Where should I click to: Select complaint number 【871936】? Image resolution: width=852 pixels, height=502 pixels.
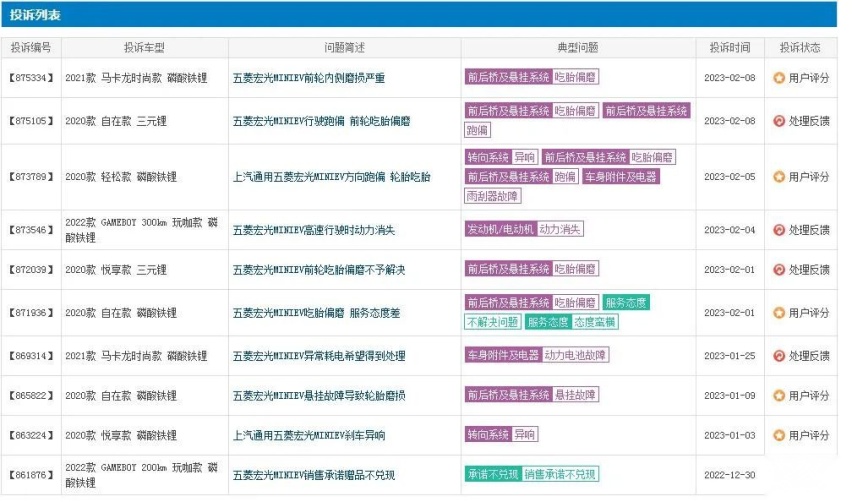click(31, 313)
